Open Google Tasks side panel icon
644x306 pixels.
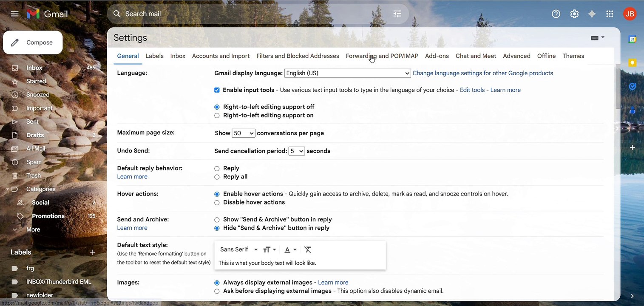click(633, 87)
